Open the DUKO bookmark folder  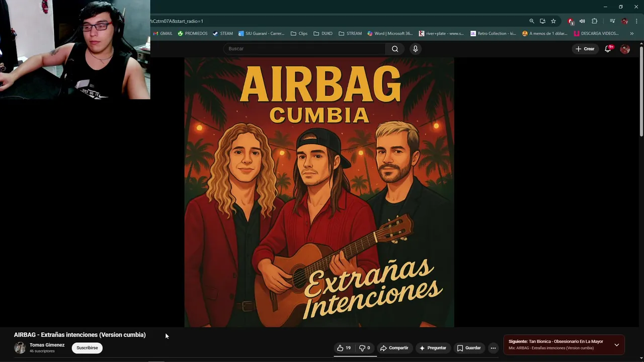323,34
